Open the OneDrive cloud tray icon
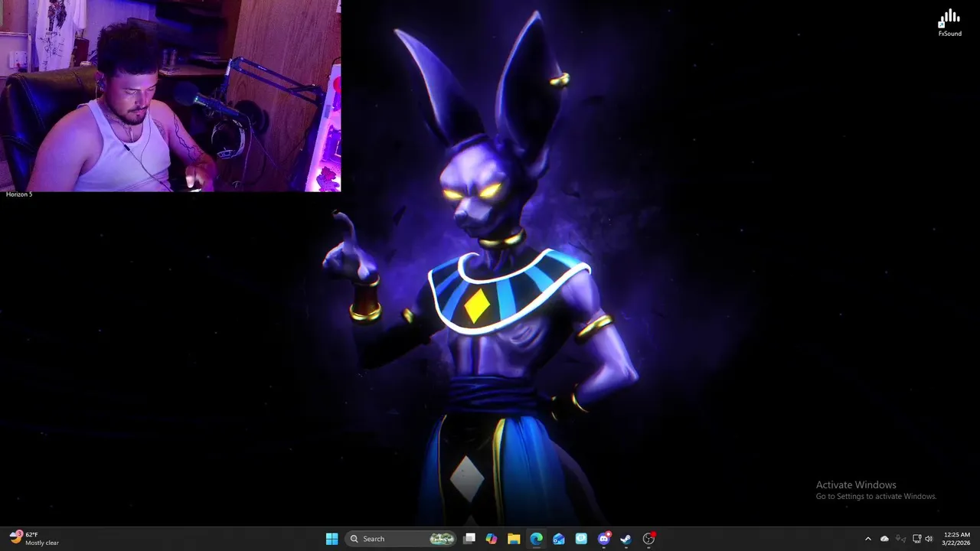 coord(884,539)
